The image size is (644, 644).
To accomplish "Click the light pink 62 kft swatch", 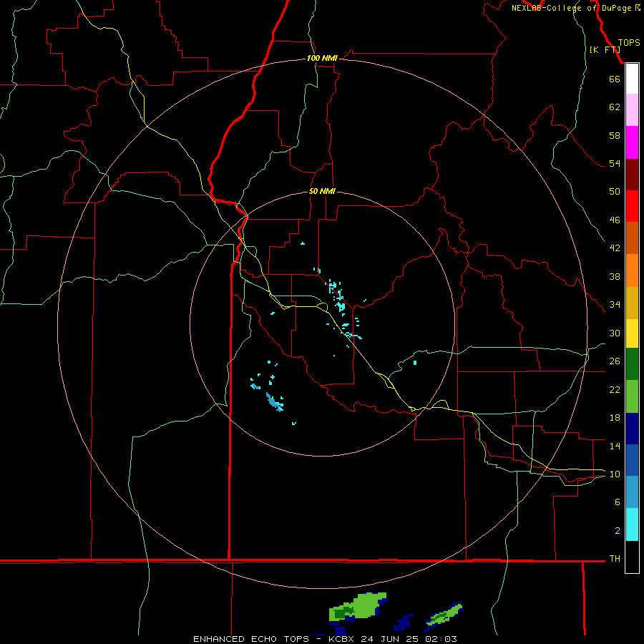I will (x=632, y=110).
